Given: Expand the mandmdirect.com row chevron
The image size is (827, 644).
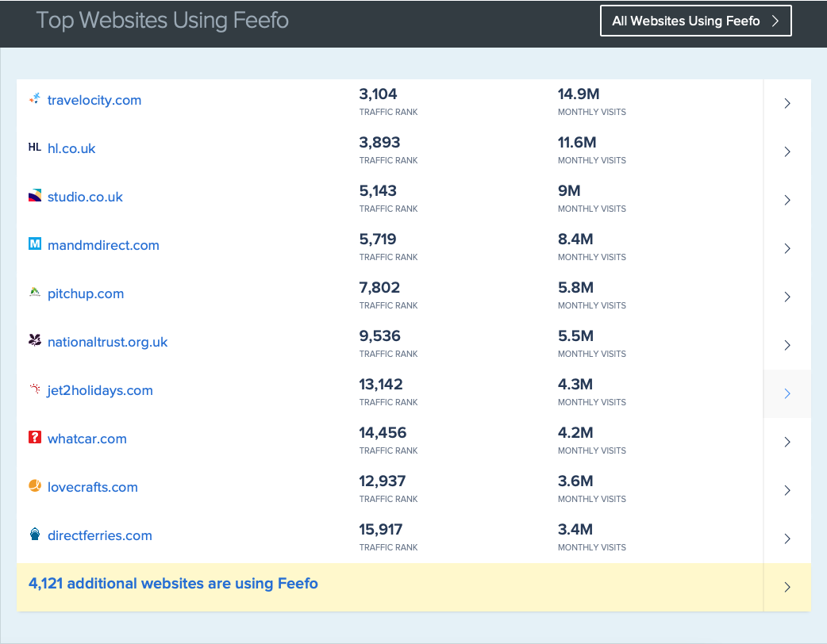Looking at the screenshot, I should pos(787,249).
